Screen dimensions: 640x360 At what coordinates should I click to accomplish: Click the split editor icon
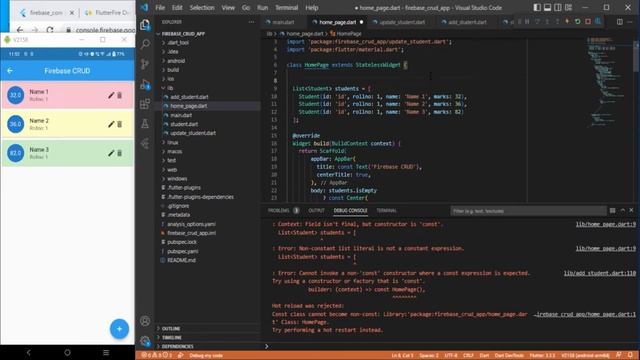[x=620, y=22]
